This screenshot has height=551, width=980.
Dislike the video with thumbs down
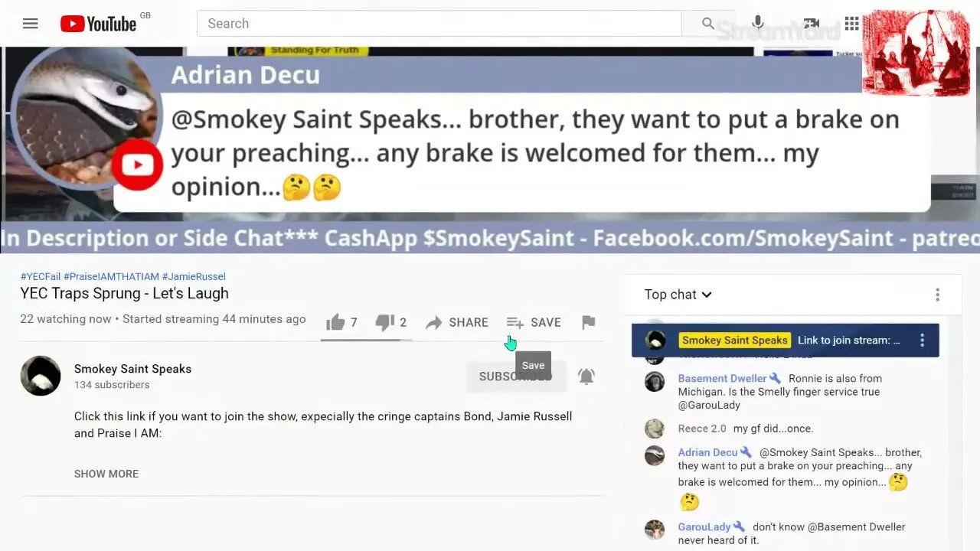(x=390, y=322)
